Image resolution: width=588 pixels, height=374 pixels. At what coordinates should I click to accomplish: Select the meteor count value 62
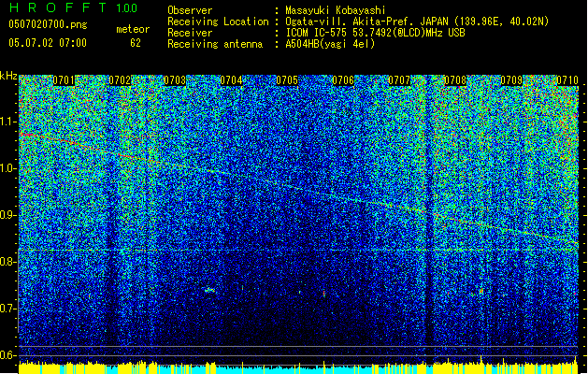[x=136, y=43]
